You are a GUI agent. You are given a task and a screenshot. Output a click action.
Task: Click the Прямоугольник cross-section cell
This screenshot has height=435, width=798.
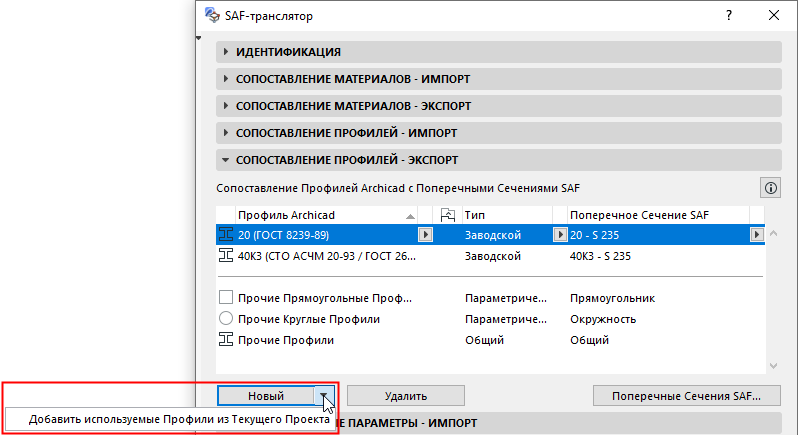(x=612, y=298)
